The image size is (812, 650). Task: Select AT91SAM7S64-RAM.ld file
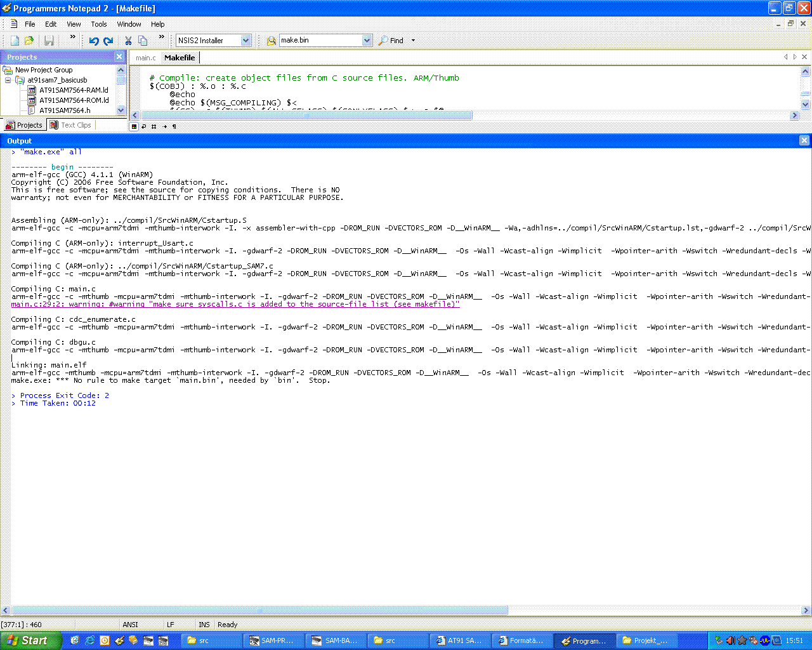tap(74, 90)
